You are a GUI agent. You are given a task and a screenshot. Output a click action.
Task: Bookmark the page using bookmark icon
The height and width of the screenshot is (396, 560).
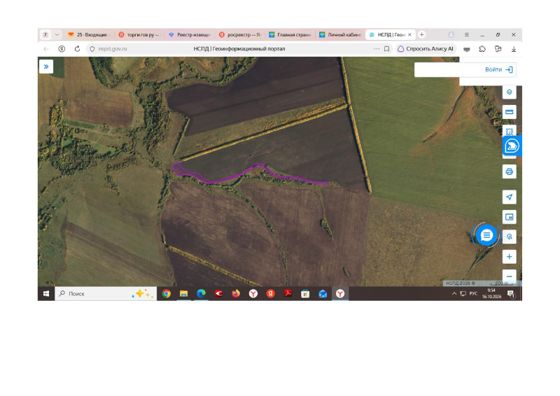(x=386, y=49)
